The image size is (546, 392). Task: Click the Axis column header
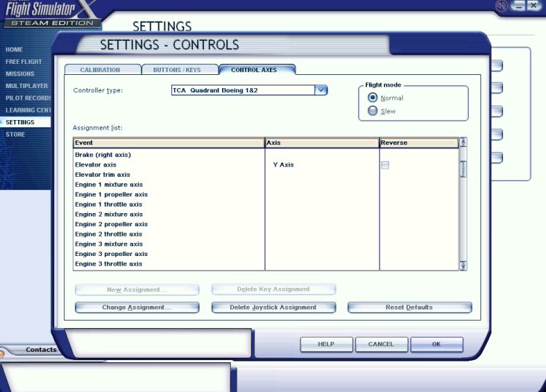tap(322, 143)
